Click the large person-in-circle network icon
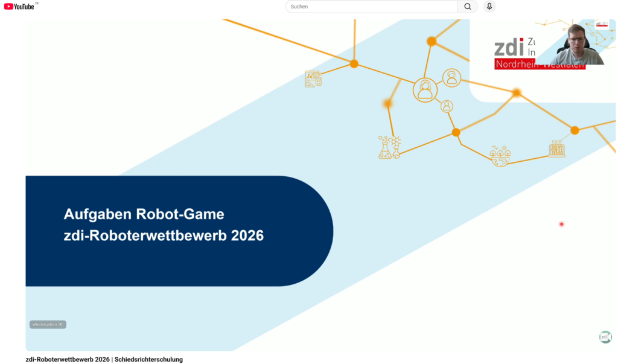This screenshot has width=618, height=364. tap(425, 90)
